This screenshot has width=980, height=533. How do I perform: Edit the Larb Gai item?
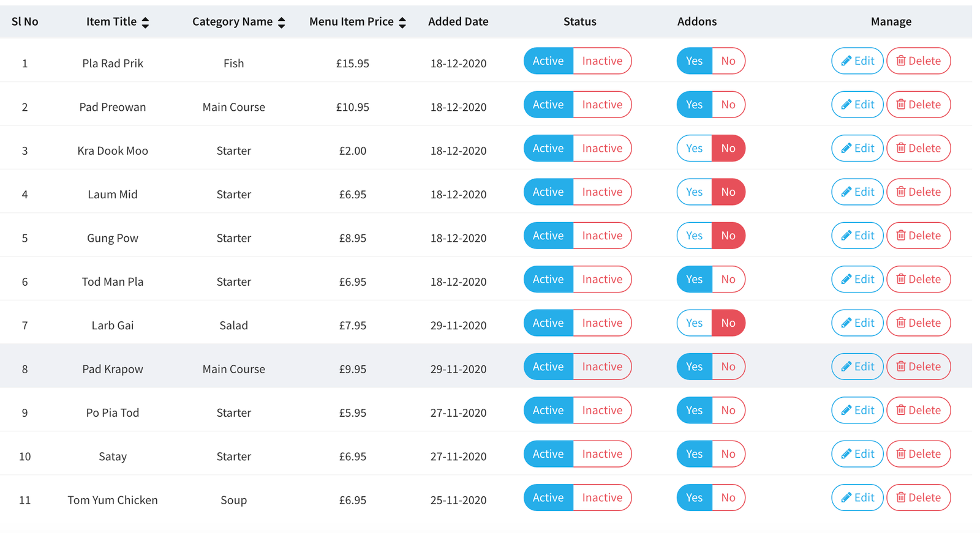click(x=857, y=322)
